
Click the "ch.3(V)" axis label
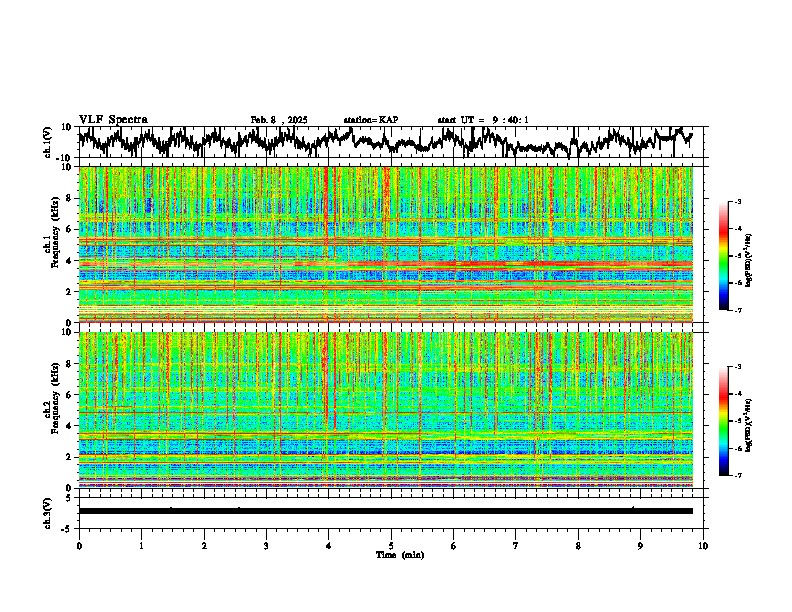click(47, 514)
